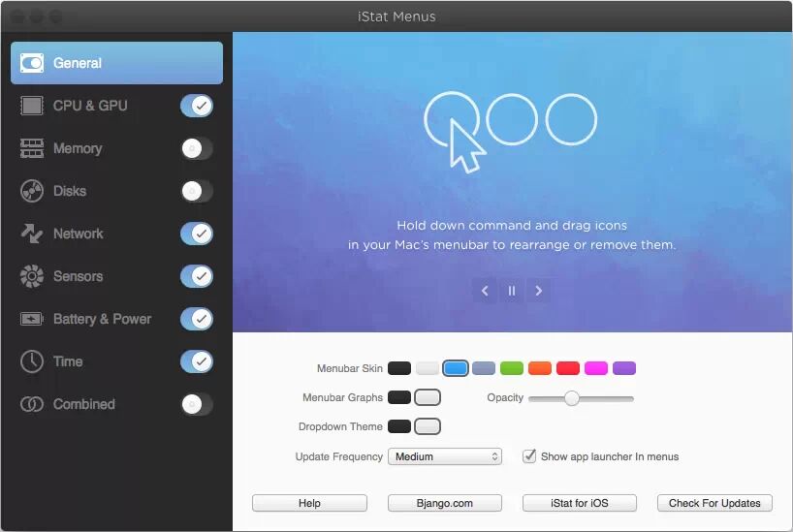Click the Help button
793x532 pixels.
point(309,503)
